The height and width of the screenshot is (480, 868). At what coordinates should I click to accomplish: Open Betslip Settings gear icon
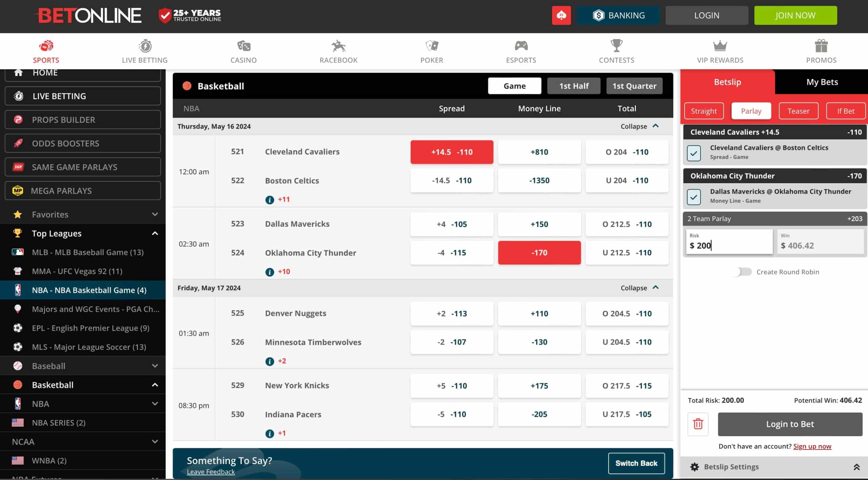coord(694,467)
